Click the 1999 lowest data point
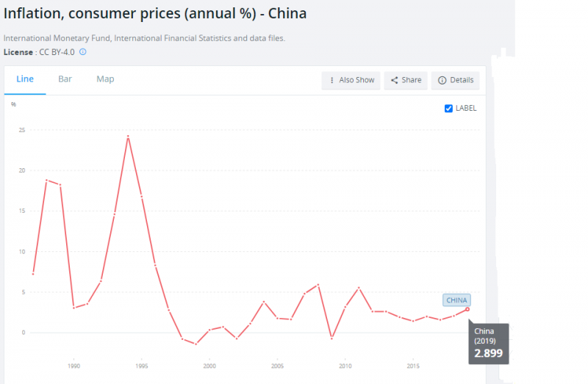588x384 pixels. point(196,344)
